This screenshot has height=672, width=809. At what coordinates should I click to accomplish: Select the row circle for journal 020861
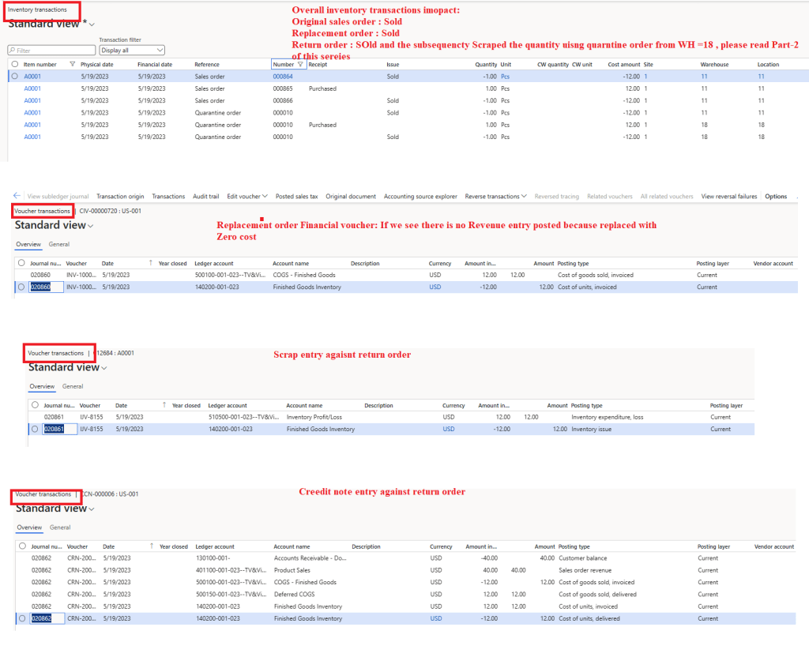point(35,429)
